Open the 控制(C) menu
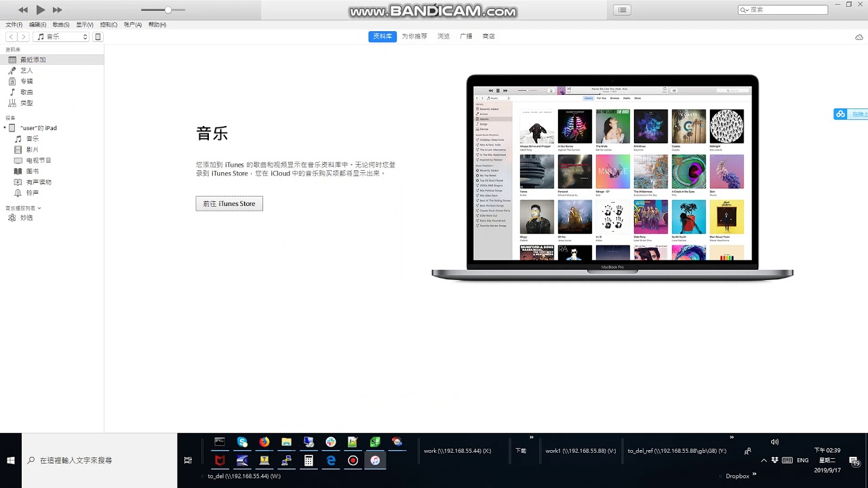The image size is (868, 488). (x=108, y=24)
